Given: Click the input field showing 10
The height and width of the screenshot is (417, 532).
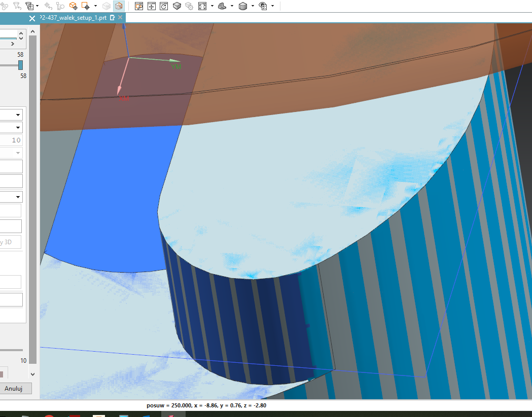Looking at the screenshot, I should point(11,140).
